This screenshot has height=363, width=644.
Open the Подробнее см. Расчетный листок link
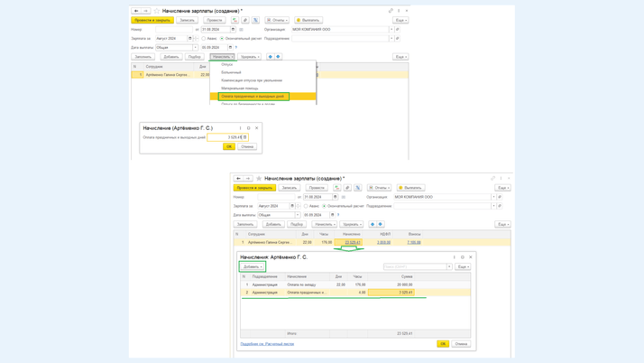(x=267, y=344)
